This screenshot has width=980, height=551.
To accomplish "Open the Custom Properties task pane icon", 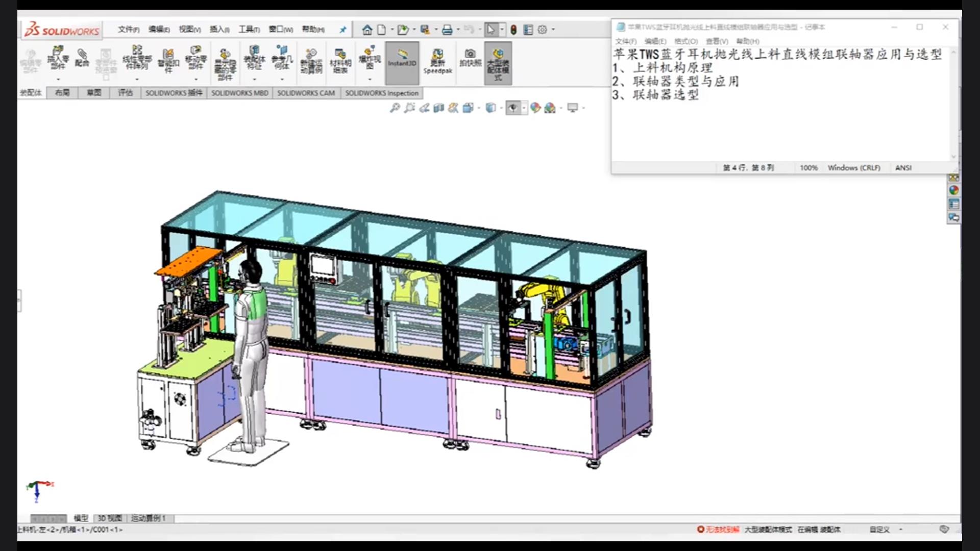I will click(953, 204).
